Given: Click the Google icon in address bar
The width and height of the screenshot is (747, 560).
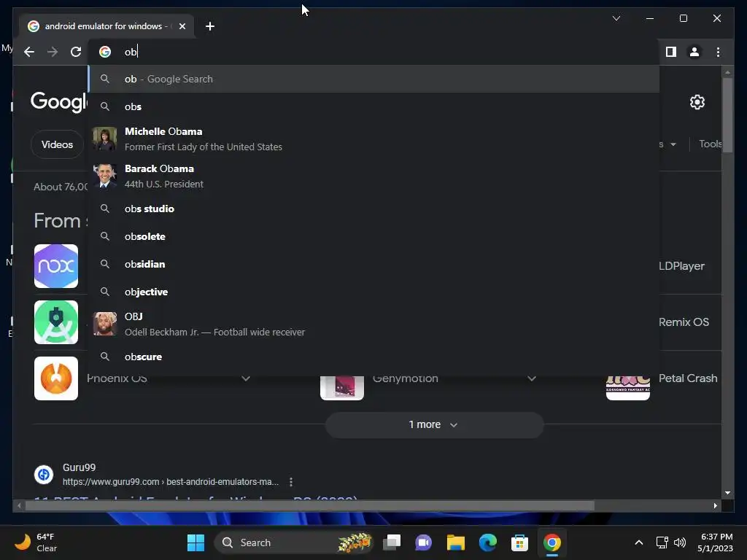Looking at the screenshot, I should click(x=105, y=52).
